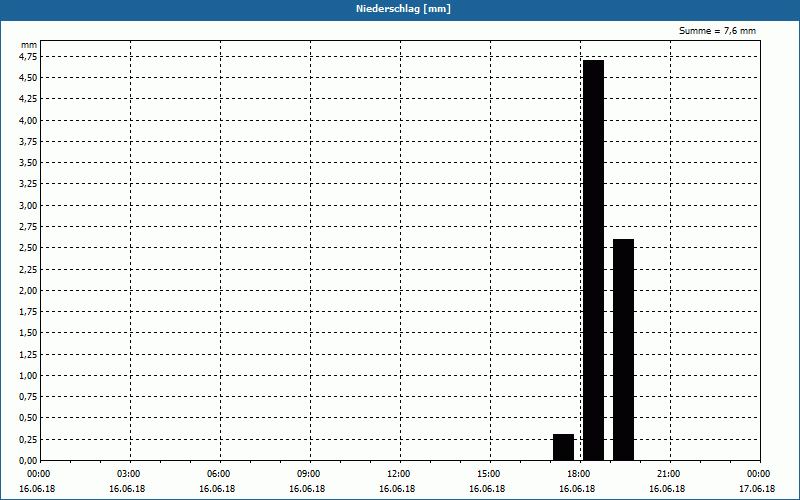
Task: Click the '0,75' y-axis label
Action: tap(28, 397)
